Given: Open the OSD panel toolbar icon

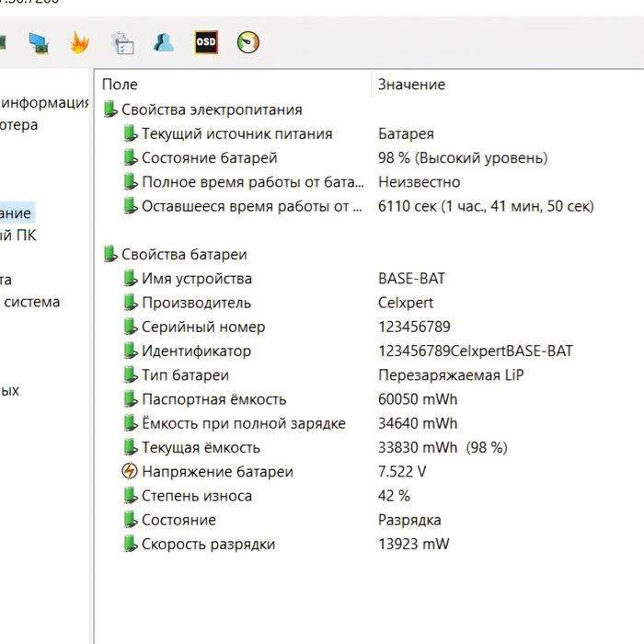Looking at the screenshot, I should (x=206, y=42).
